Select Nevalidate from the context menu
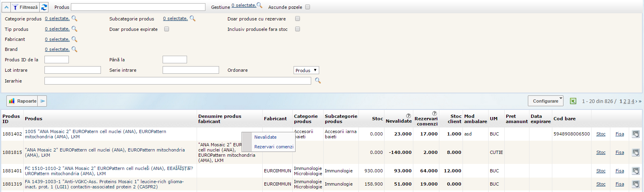 [x=265, y=137]
